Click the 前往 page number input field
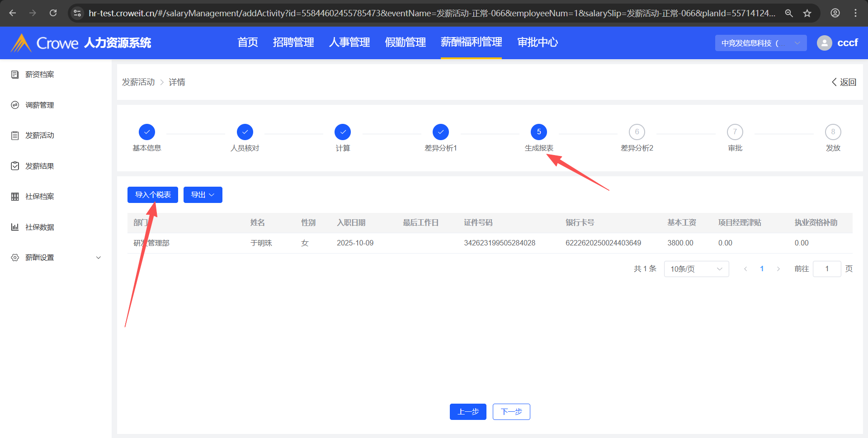This screenshot has height=438, width=868. tap(826, 269)
